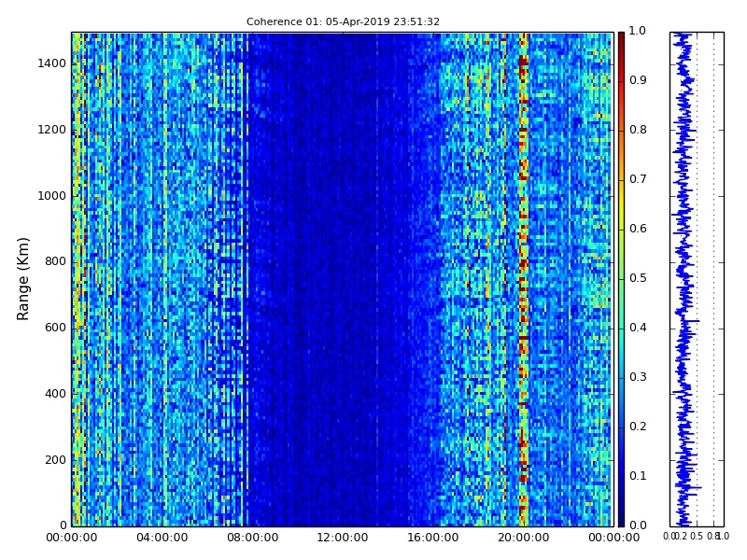Click the plot title 'Coherence 01: 05-Apr-2019 23:51:32'
747x560 pixels.
[x=343, y=21]
